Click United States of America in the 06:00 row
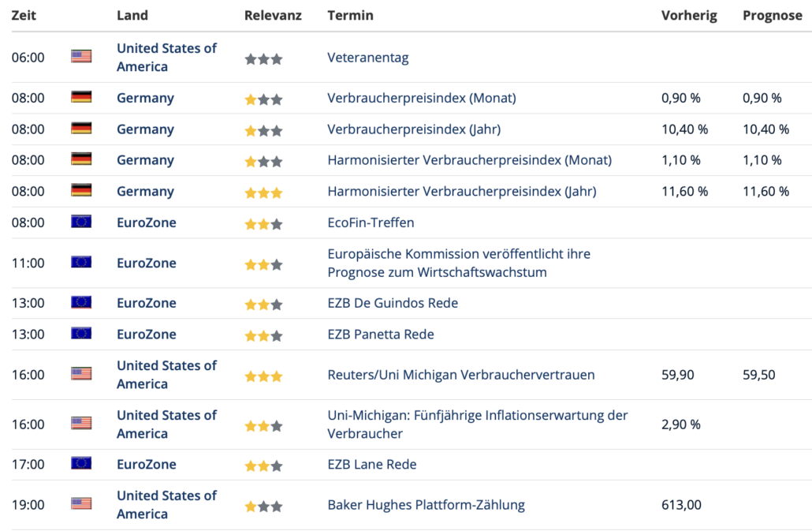The height and width of the screenshot is (531, 812). (166, 57)
